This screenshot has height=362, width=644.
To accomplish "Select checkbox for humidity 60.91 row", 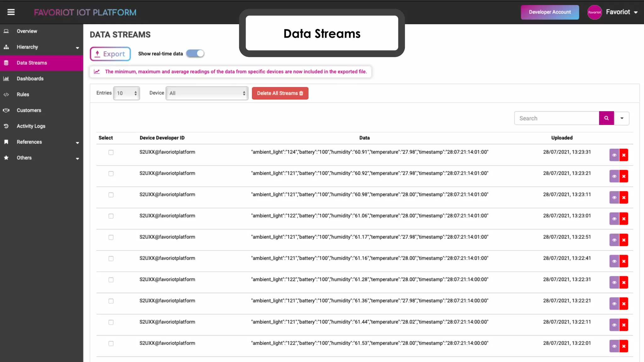I will pyautogui.click(x=111, y=152).
